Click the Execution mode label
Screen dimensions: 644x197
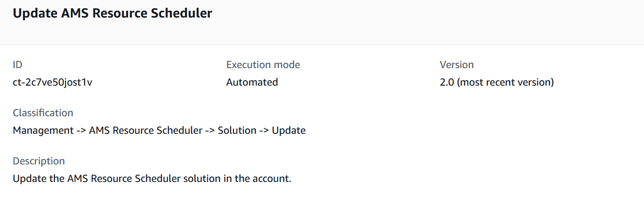[x=263, y=65]
